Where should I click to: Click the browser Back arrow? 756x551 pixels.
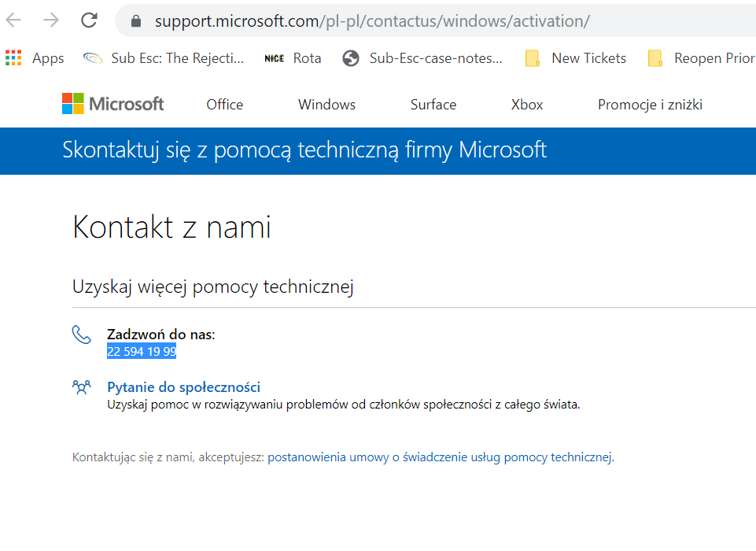[13, 20]
